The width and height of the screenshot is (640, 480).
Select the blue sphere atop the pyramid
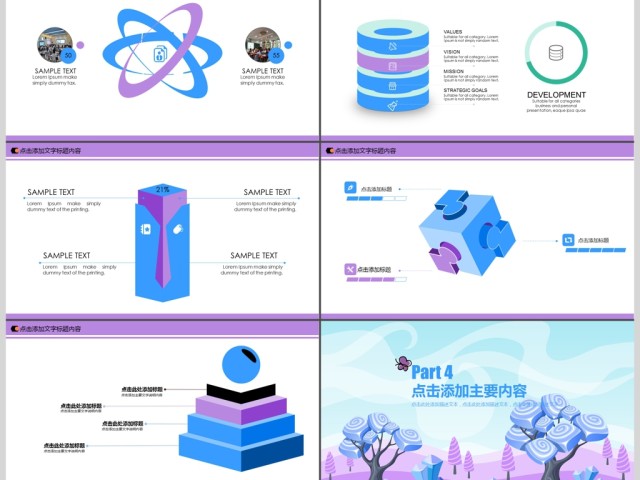pyautogui.click(x=238, y=361)
